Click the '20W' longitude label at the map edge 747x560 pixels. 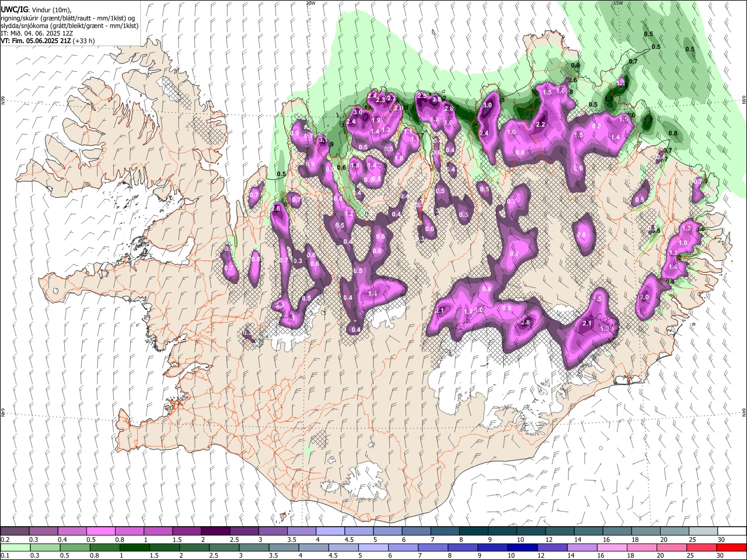pos(310,3)
